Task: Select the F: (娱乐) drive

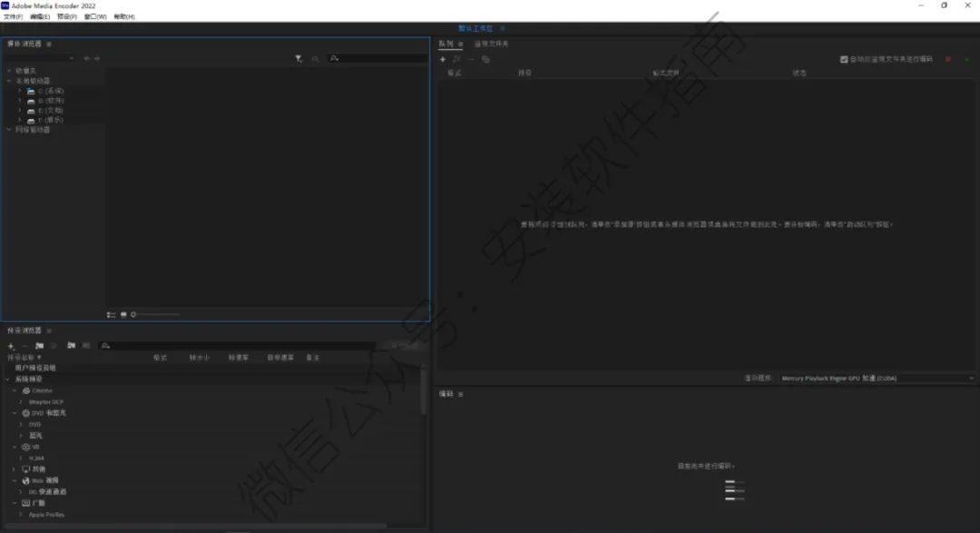Action: click(50, 120)
